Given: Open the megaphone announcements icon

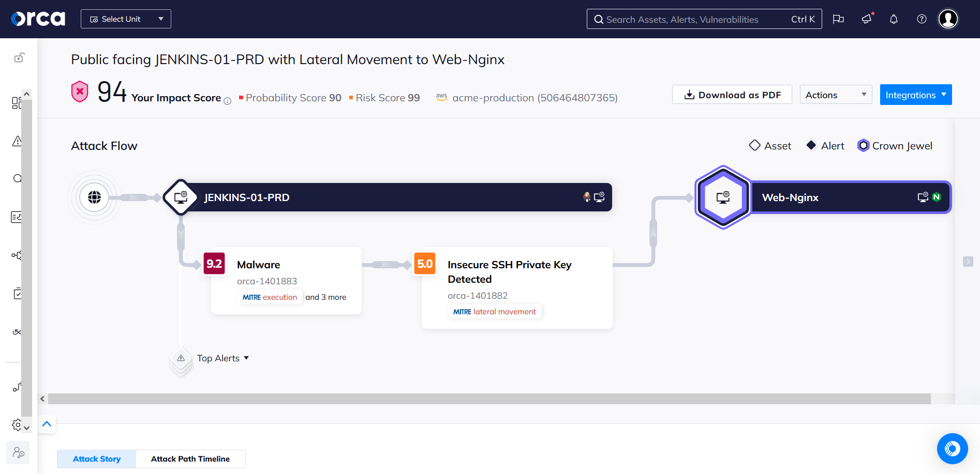Looking at the screenshot, I should point(867,19).
